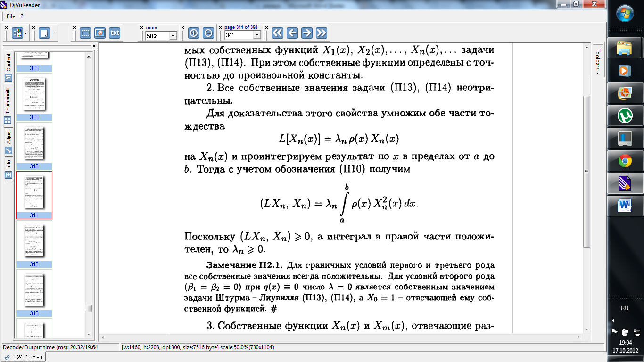Image resolution: width=644 pixels, height=362 pixels.
Task: Go to next page right arrow
Action: coord(307,33)
